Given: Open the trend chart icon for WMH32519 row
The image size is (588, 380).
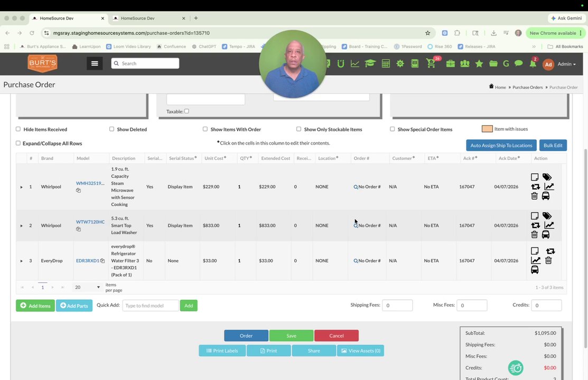Looking at the screenshot, I should pyautogui.click(x=549, y=187).
